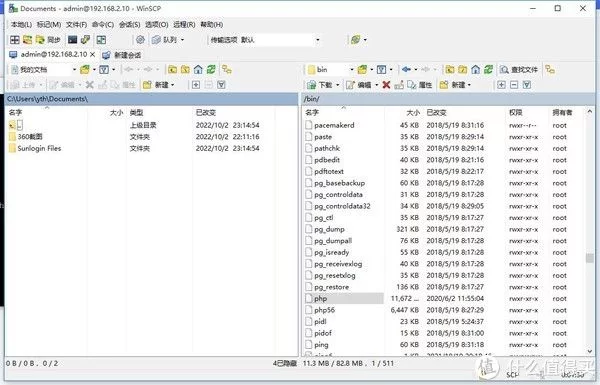
Task: Expand the 队列 queue dropdown arrow
Action: pos(182,39)
